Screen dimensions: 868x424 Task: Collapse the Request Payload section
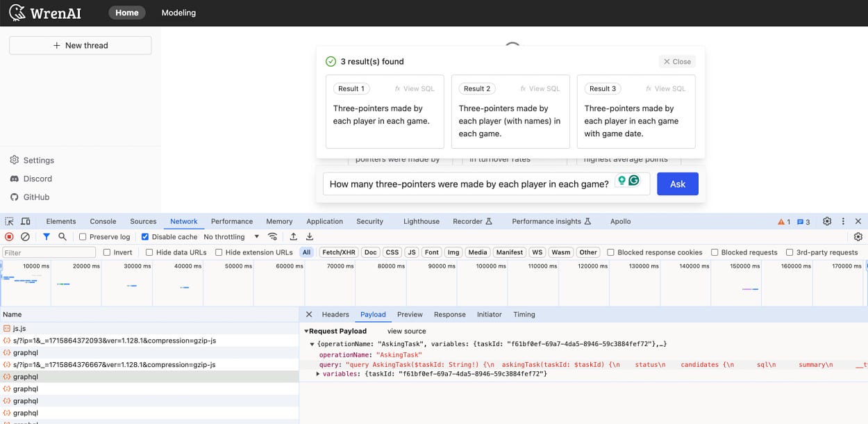click(306, 331)
